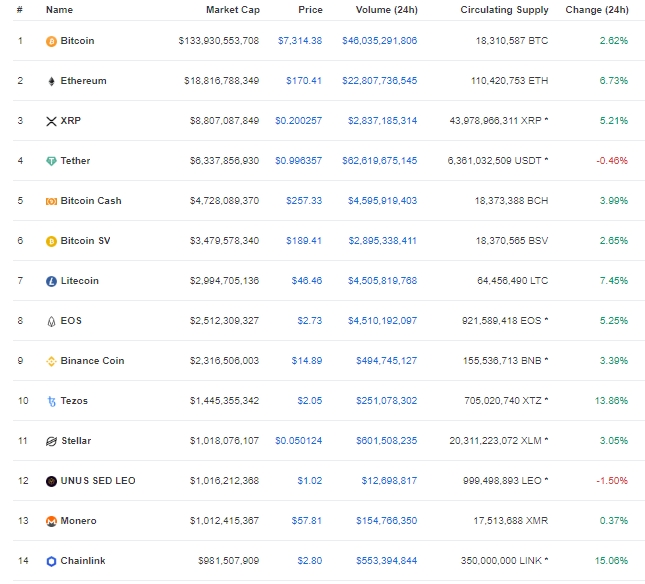Click the Bitcoin Cash logo icon
Viewport: 645px width, 584px height.
click(51, 201)
